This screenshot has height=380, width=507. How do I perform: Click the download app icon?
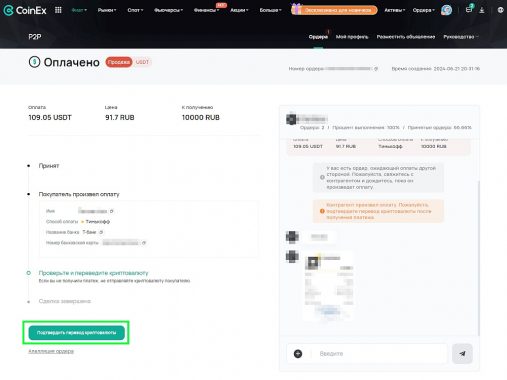tap(482, 10)
